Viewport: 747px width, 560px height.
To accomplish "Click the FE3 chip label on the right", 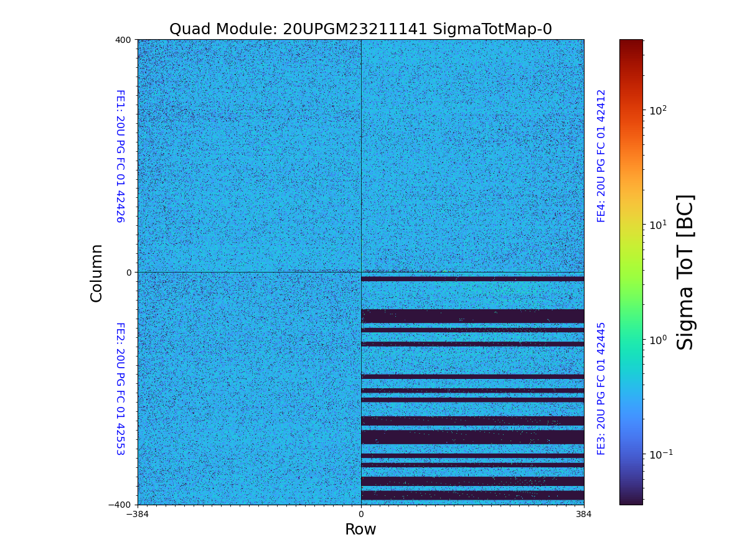I will [x=601, y=388].
